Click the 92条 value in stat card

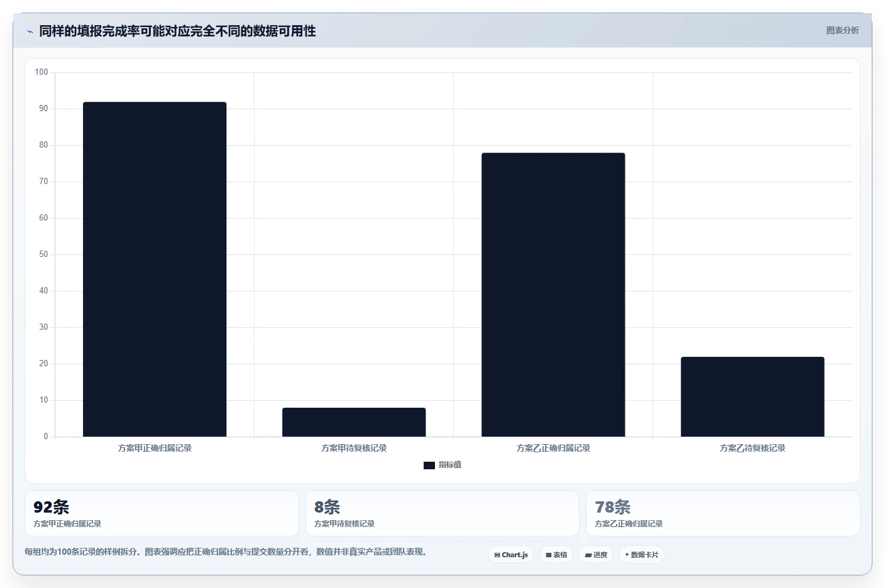tap(52, 507)
